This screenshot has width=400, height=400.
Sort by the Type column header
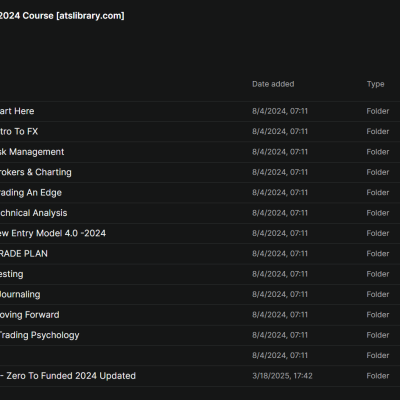point(375,84)
